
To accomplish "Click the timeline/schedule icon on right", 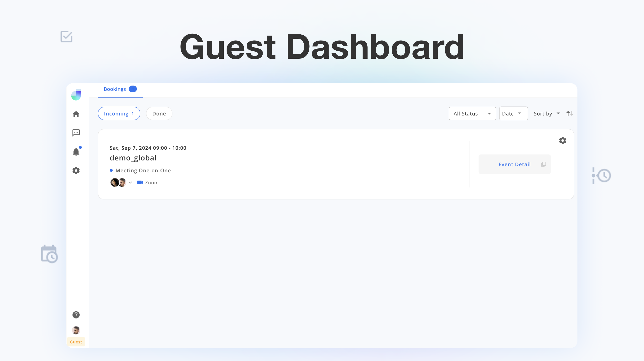I will pyautogui.click(x=601, y=175).
